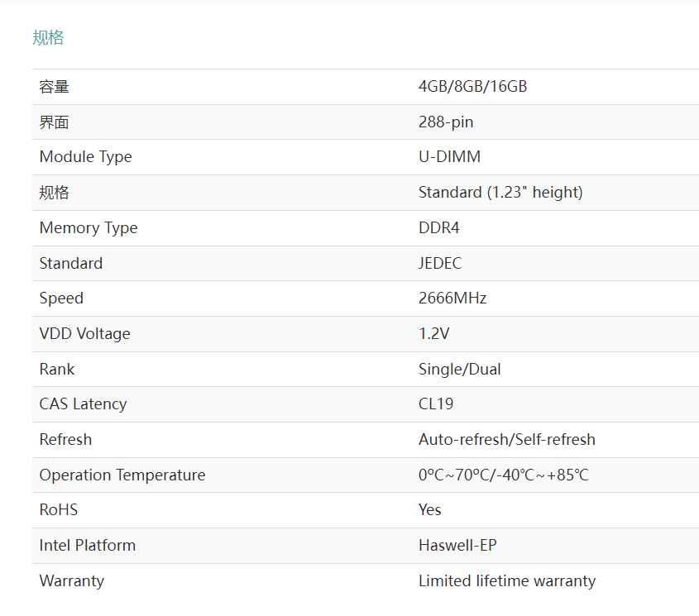Select the 容量 row label
Viewport: 699px width, 616px height.
click(x=54, y=87)
